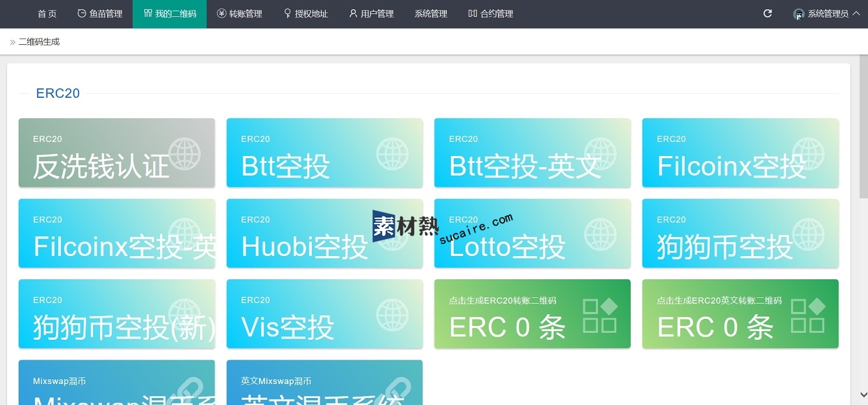Open the 鱼苗管理 menu
The width and height of the screenshot is (868, 405).
pos(99,14)
